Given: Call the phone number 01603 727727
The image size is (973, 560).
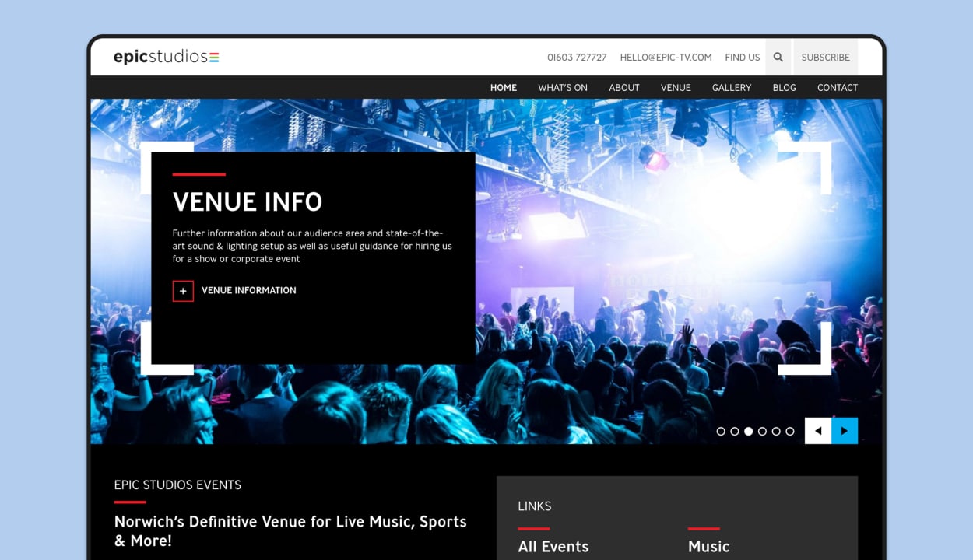Looking at the screenshot, I should pos(577,58).
